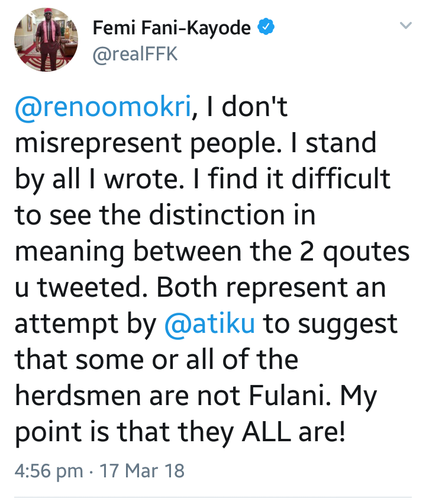Open the @realFFK handle
This screenshot has width=426, height=504.
(135, 54)
